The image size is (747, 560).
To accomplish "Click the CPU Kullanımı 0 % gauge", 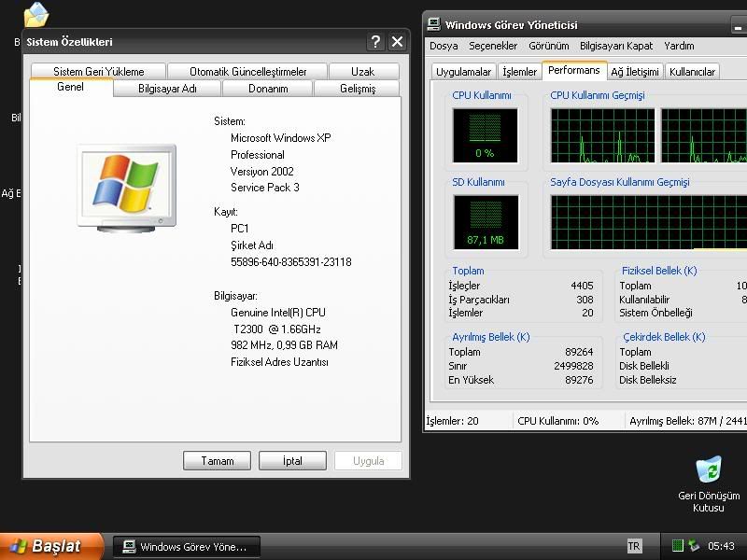I will coord(485,135).
